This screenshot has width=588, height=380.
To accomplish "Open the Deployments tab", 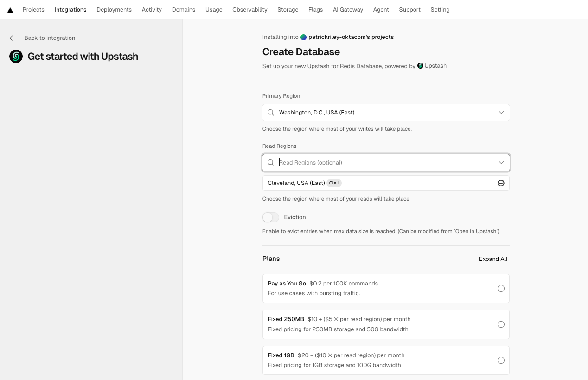I will pos(114,10).
